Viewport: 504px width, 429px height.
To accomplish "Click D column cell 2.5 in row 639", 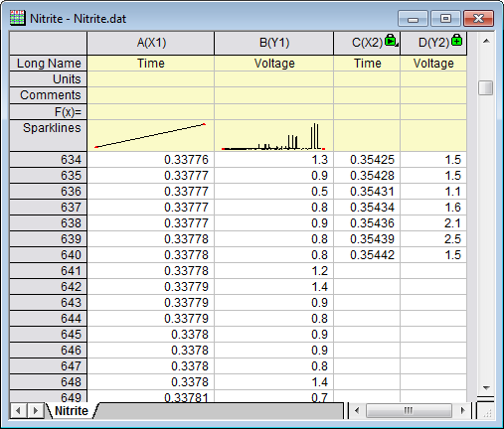I will (x=433, y=239).
